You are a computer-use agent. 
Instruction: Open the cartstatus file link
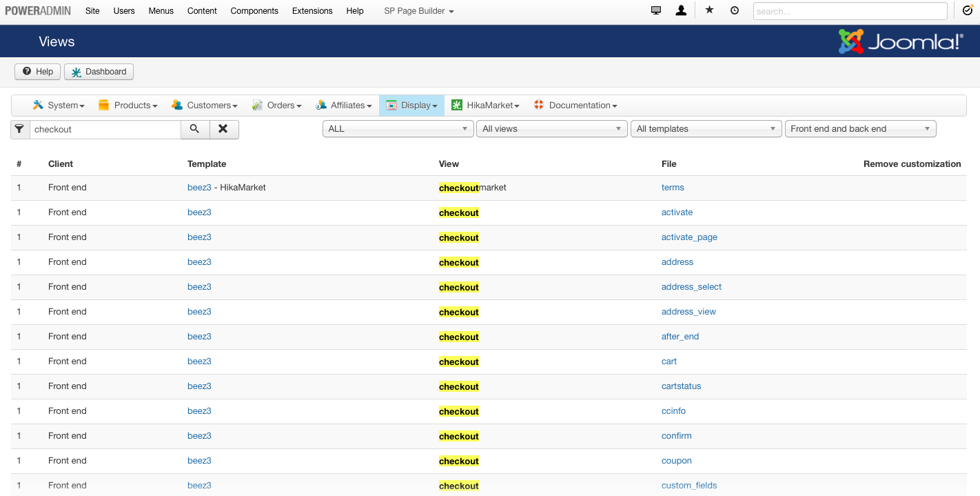[681, 386]
